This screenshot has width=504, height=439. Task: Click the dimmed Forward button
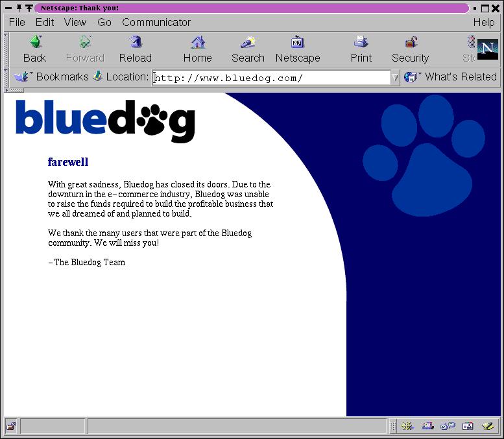click(85, 49)
